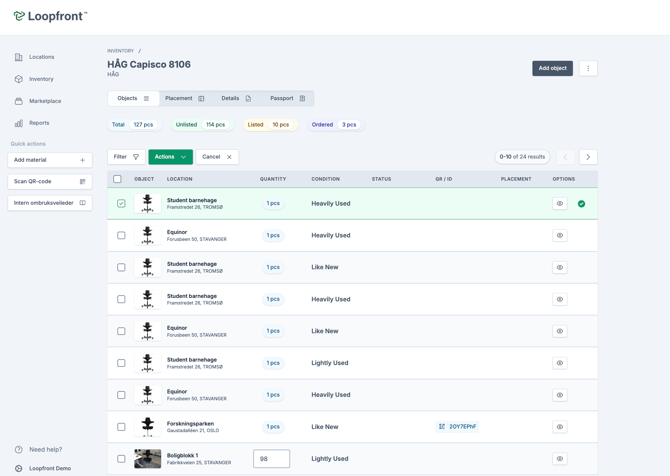Screen dimensions: 670x476
Task: Click the Scan QR-code icon button
Action: 82,182
